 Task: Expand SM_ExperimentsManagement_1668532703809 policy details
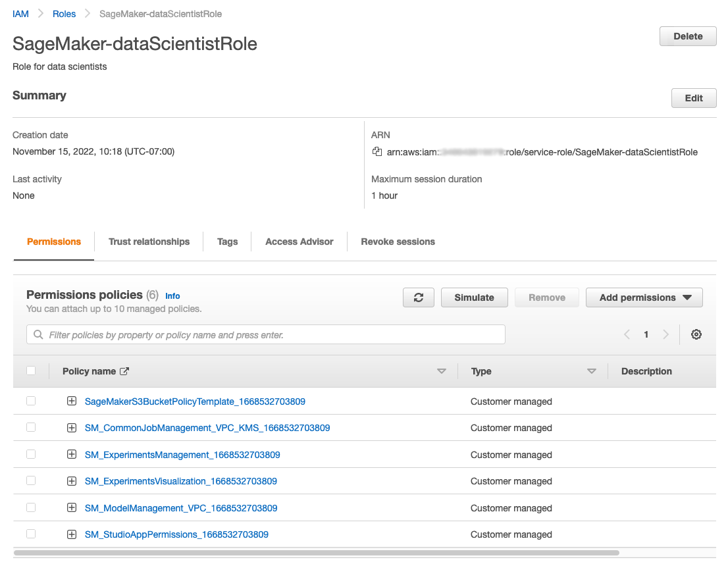coord(72,454)
